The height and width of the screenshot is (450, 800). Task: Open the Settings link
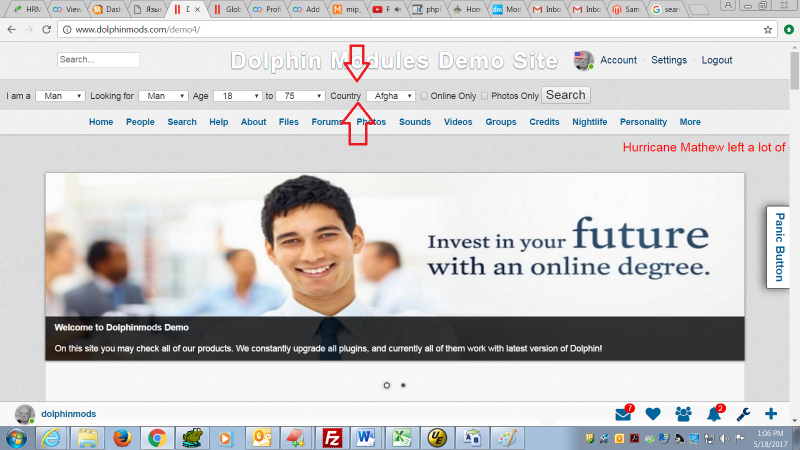coord(669,60)
